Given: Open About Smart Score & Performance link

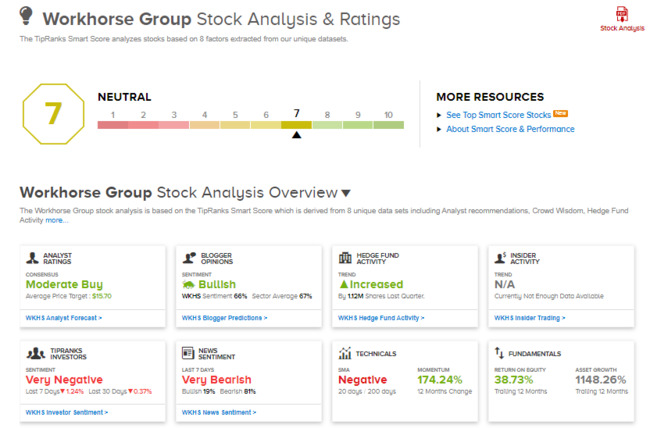Looking at the screenshot, I should 510,129.
